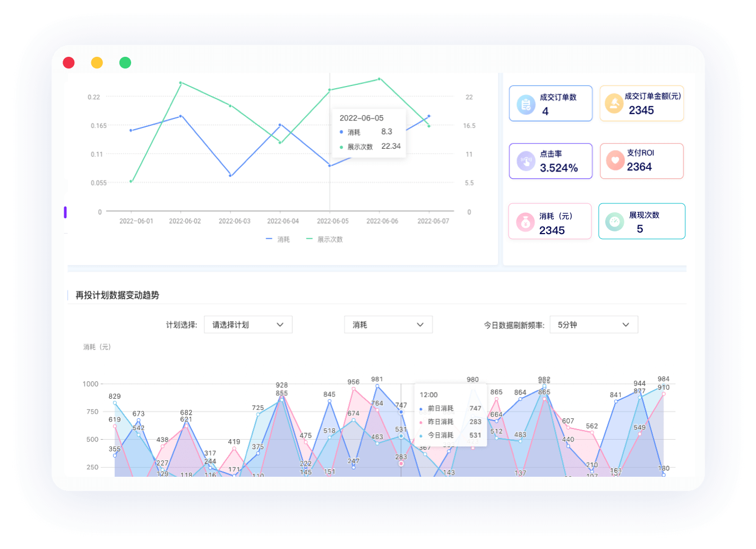Screen dimensions: 756x549
Task: Select the 成交订单数 metric card
Action: (551, 104)
